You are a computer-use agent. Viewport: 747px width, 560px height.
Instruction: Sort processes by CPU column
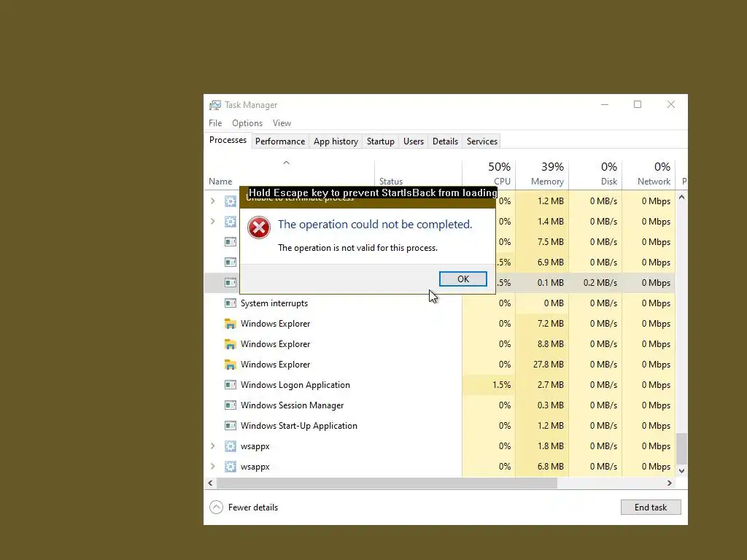(x=489, y=174)
